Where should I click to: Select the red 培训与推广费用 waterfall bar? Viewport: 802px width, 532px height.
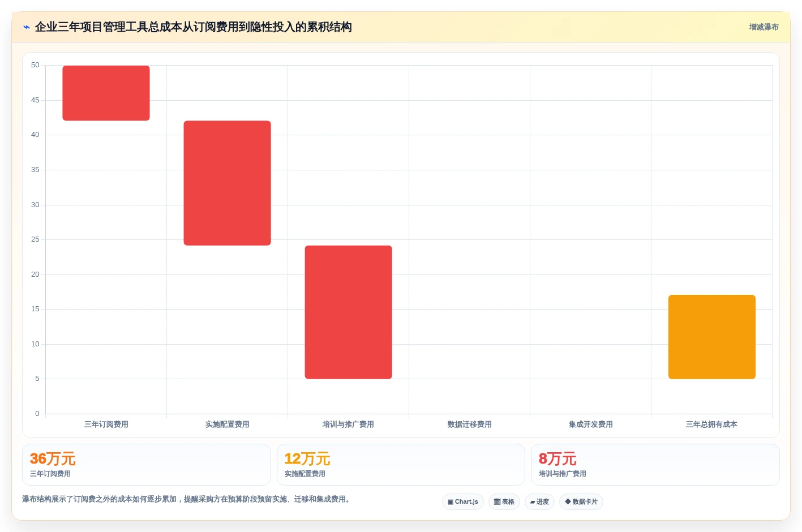pyautogui.click(x=348, y=312)
